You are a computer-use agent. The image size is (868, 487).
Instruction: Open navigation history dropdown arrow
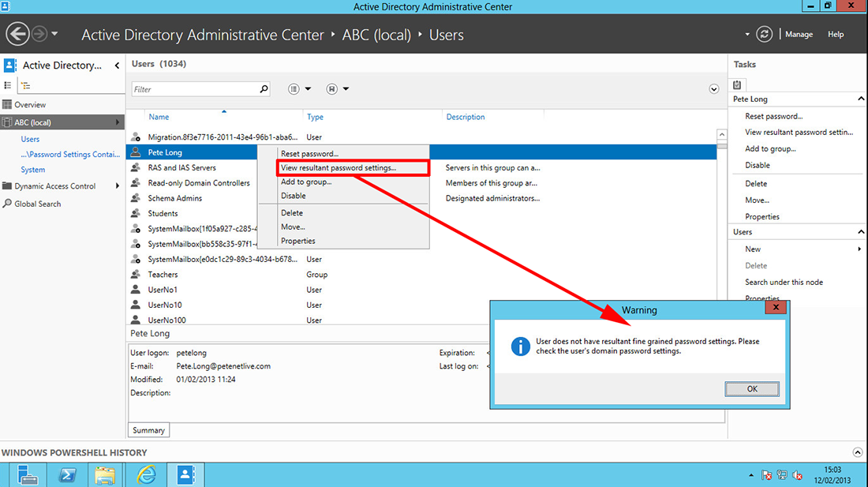pos(54,34)
